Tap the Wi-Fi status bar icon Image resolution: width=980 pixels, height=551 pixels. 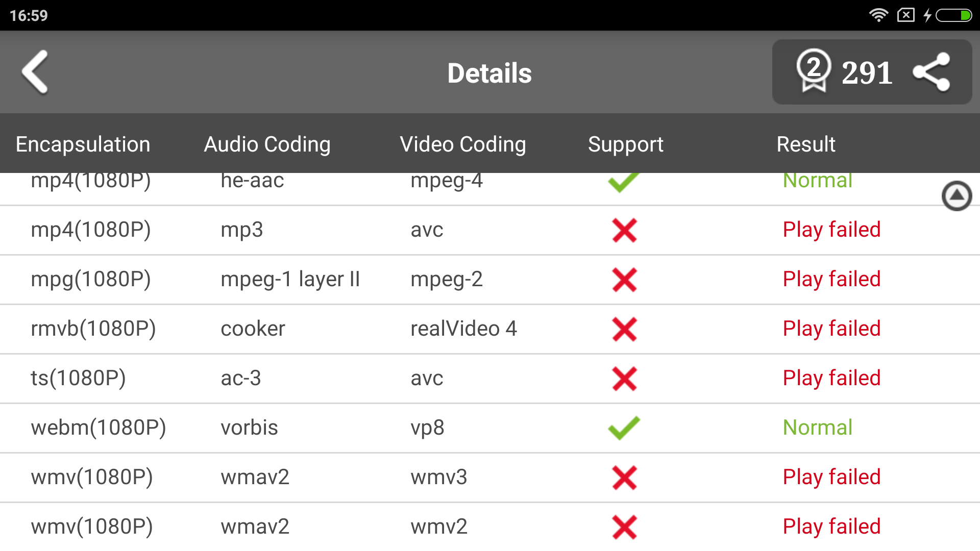878,15
